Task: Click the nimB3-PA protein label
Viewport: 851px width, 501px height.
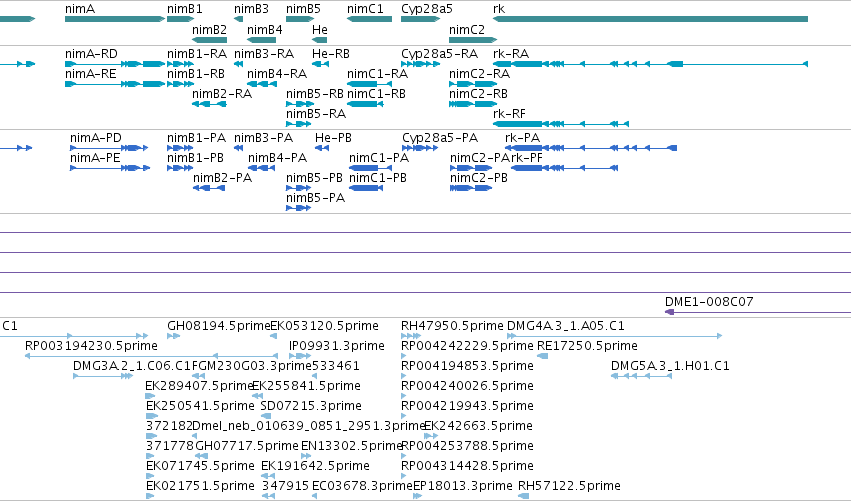Action: (263, 138)
